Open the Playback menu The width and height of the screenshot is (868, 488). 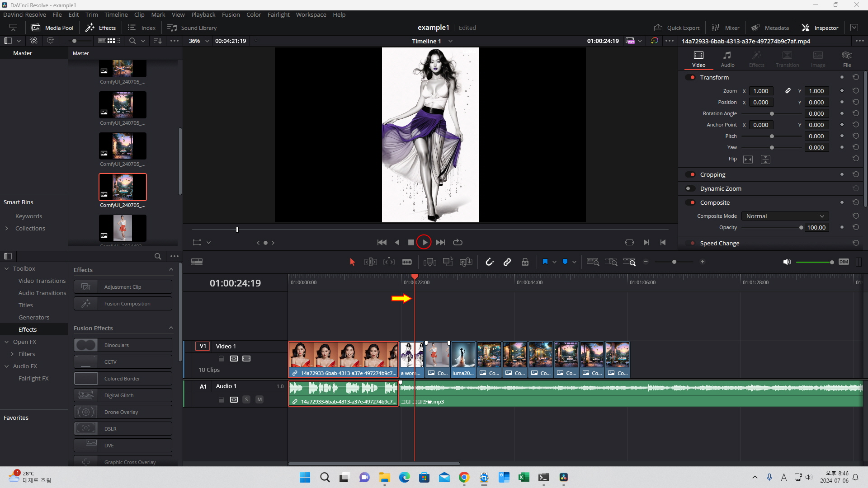click(203, 15)
